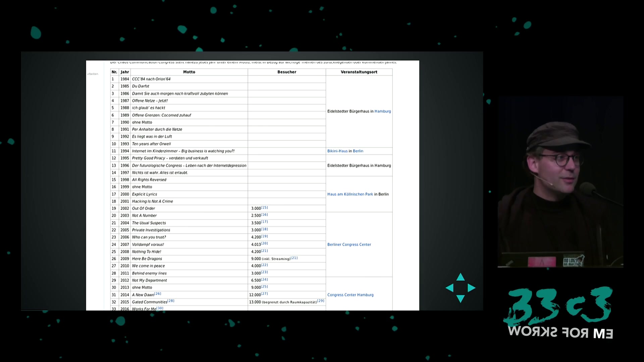Select motto Out Of Order
Image resolution: width=644 pixels, height=362 pixels.
144,208
